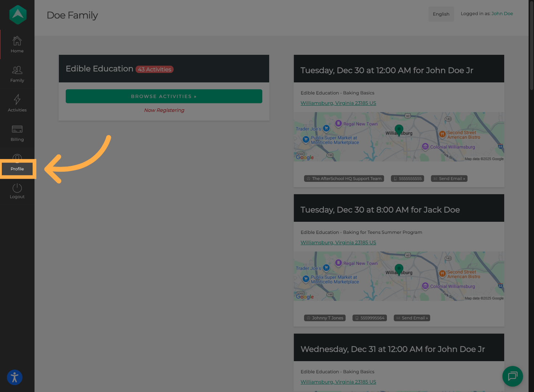The image size is (534, 392).
Task: Open the Family section icon
Action: (17, 70)
